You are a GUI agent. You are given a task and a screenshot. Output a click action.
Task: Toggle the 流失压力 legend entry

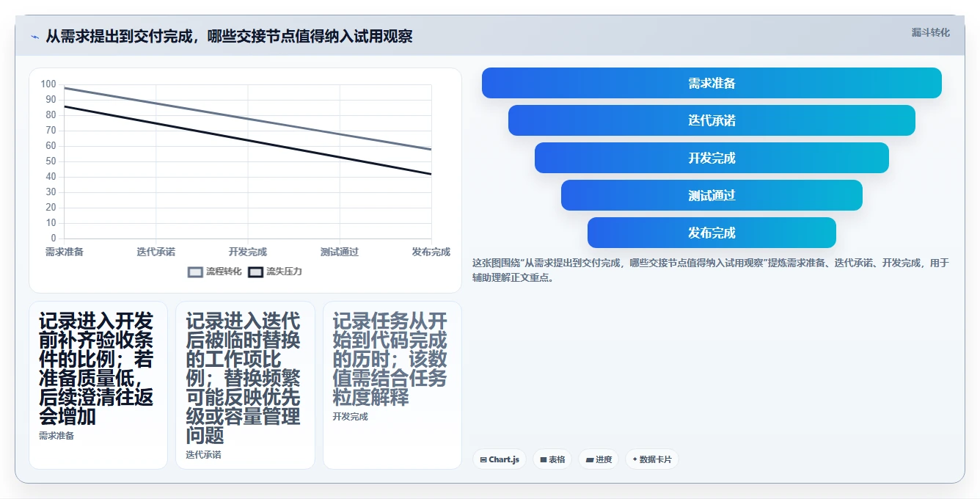pyautogui.click(x=275, y=272)
